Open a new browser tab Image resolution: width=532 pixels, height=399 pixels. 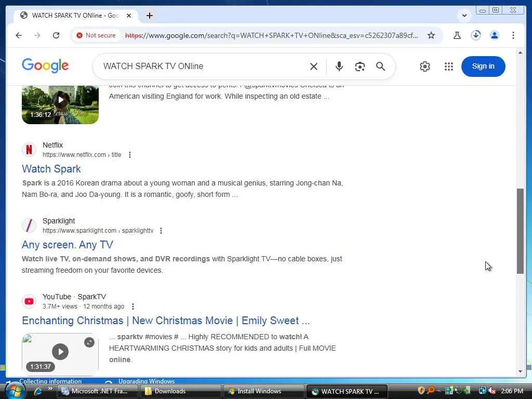click(149, 16)
